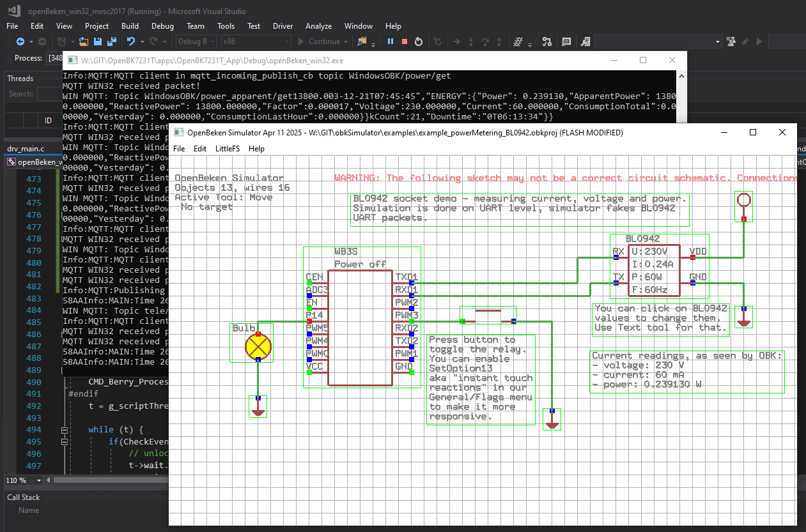Open Visual Studio Team menu
The image size is (806, 532).
[x=196, y=26]
